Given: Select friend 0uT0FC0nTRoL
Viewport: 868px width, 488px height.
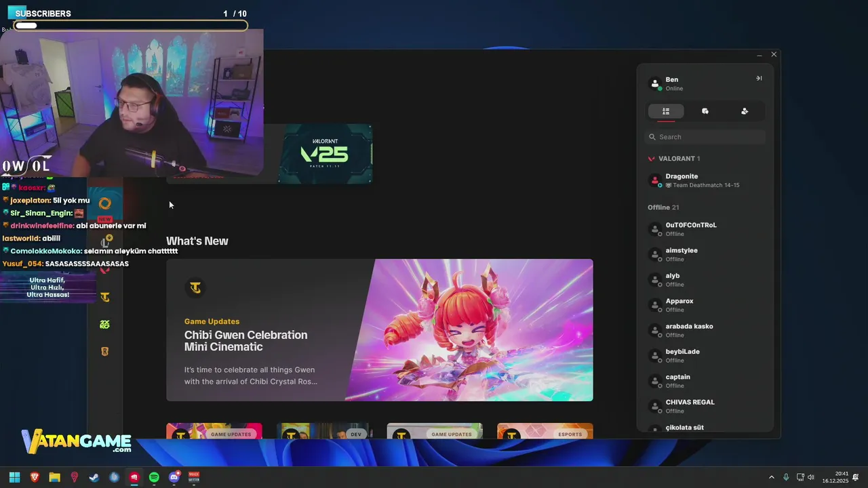Looking at the screenshot, I should [705, 229].
